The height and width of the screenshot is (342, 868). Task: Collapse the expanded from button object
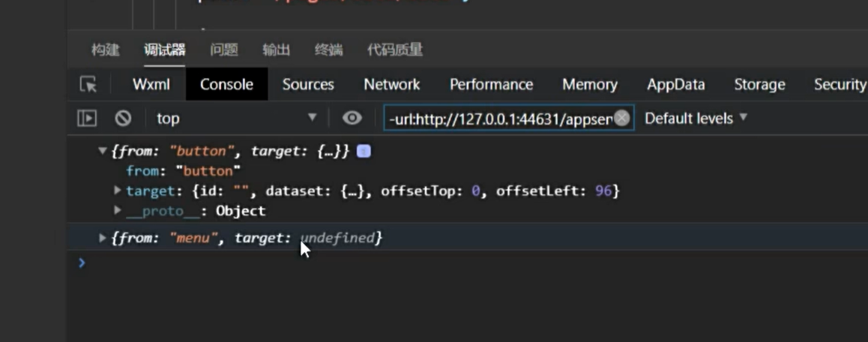[x=103, y=151]
